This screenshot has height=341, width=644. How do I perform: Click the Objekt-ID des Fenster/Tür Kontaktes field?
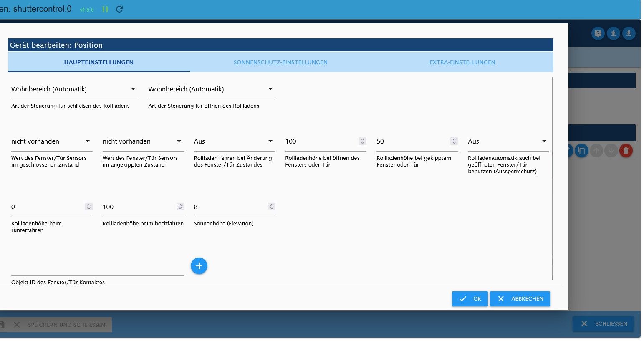98,267
